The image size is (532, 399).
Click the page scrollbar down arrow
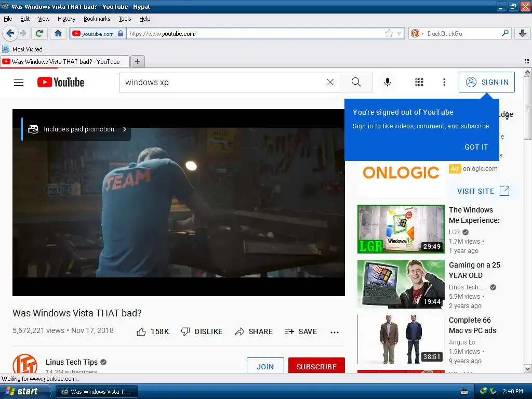coord(527,368)
